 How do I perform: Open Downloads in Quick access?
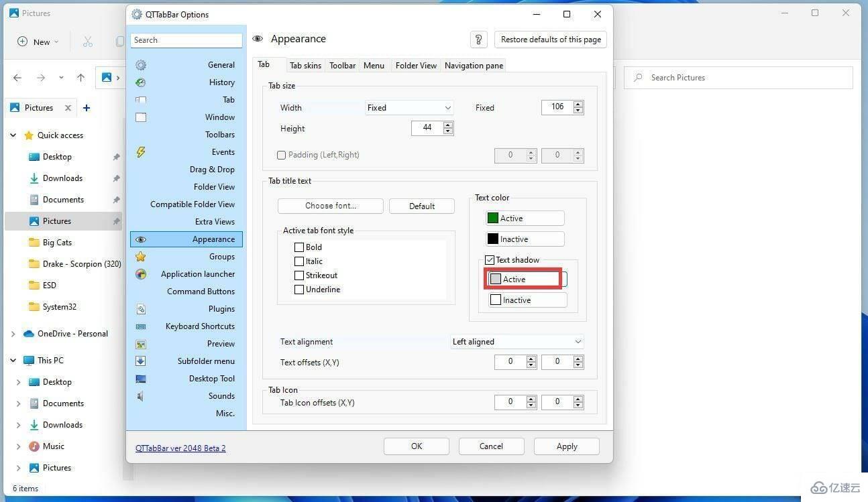click(62, 178)
